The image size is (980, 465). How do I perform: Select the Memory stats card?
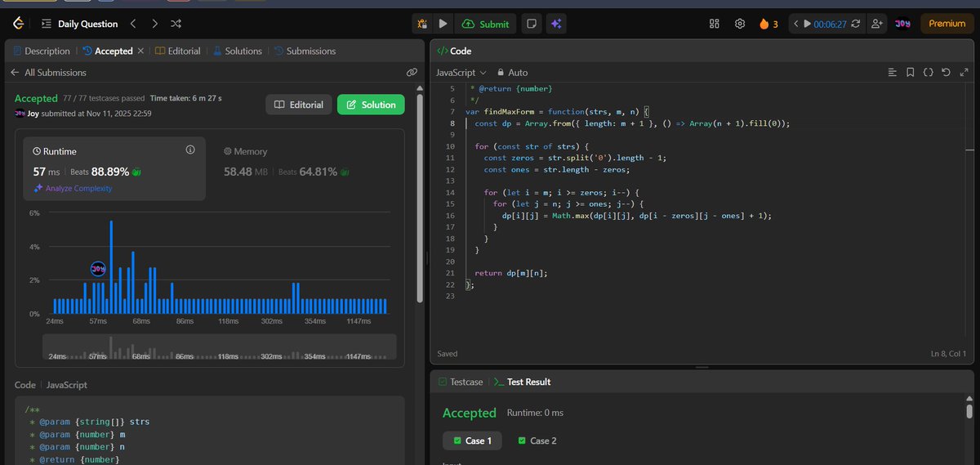pos(304,168)
